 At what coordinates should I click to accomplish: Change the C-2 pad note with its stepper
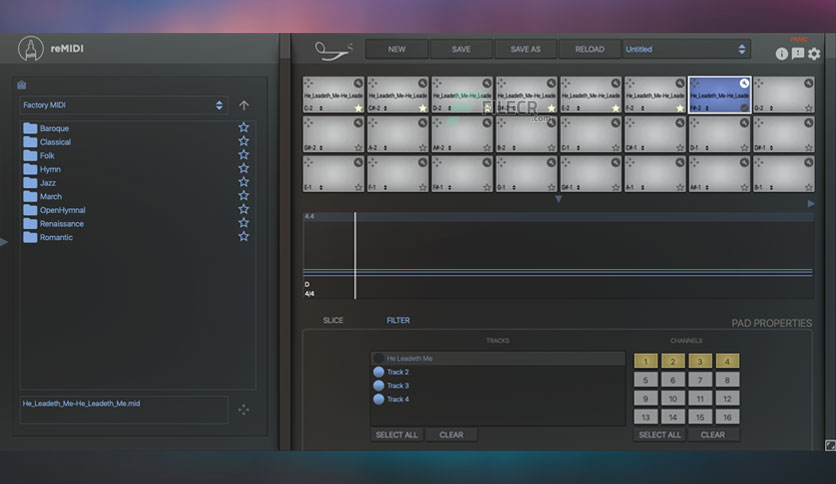(321, 108)
